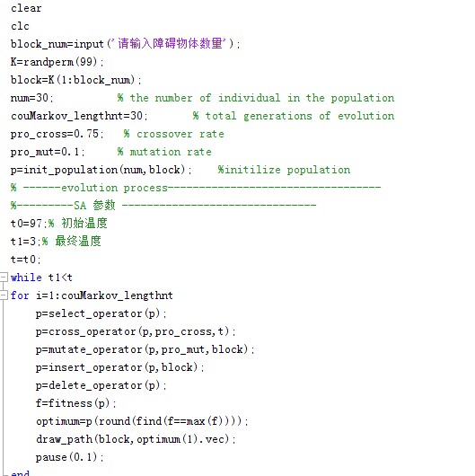The width and height of the screenshot is (475, 476).
Task: Click the pause(0.1) statement
Action: [69, 457]
